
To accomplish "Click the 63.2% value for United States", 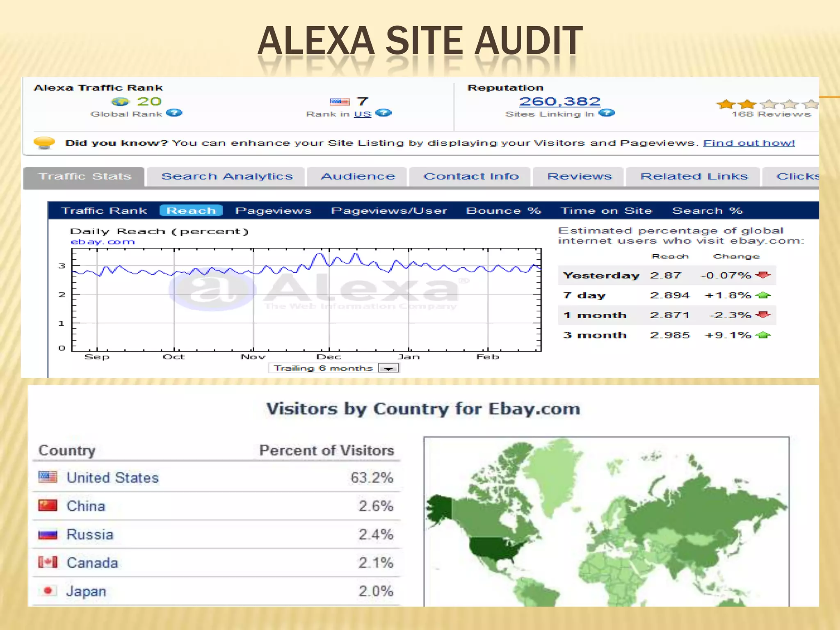I will [x=372, y=478].
